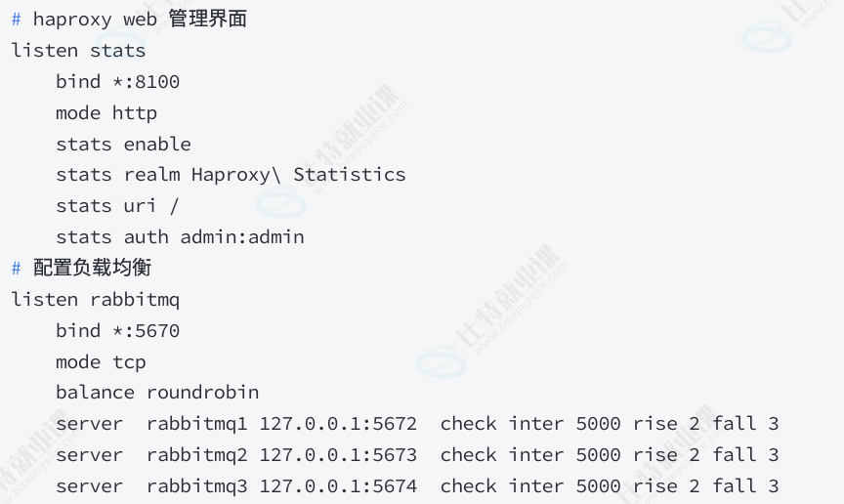Click the 'mode tcp' line
The width and height of the screenshot is (844, 504).
(101, 361)
